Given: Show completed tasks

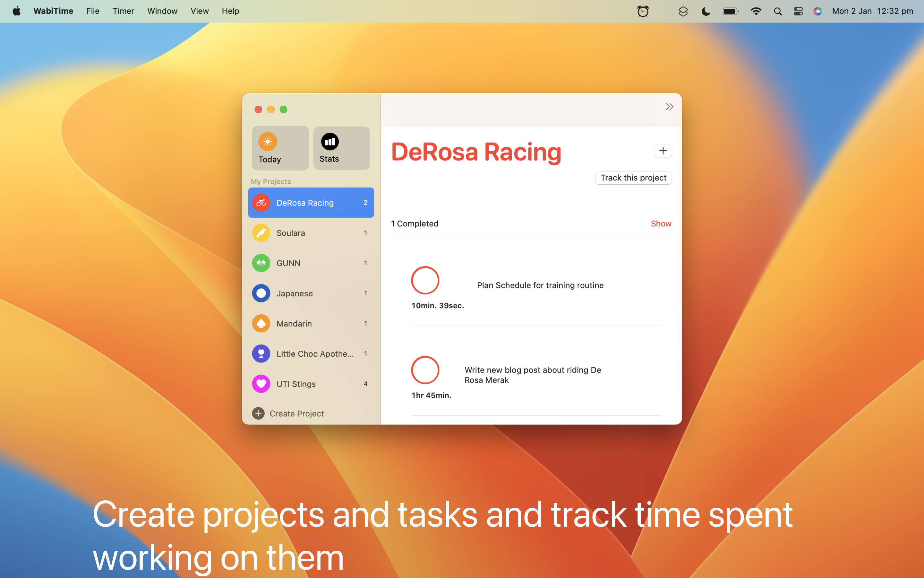Looking at the screenshot, I should pos(661,223).
